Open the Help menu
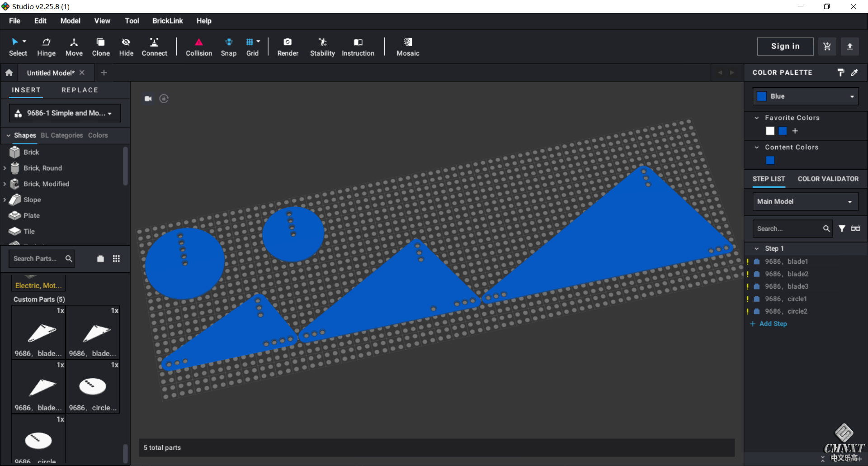This screenshot has height=466, width=868. pos(204,21)
